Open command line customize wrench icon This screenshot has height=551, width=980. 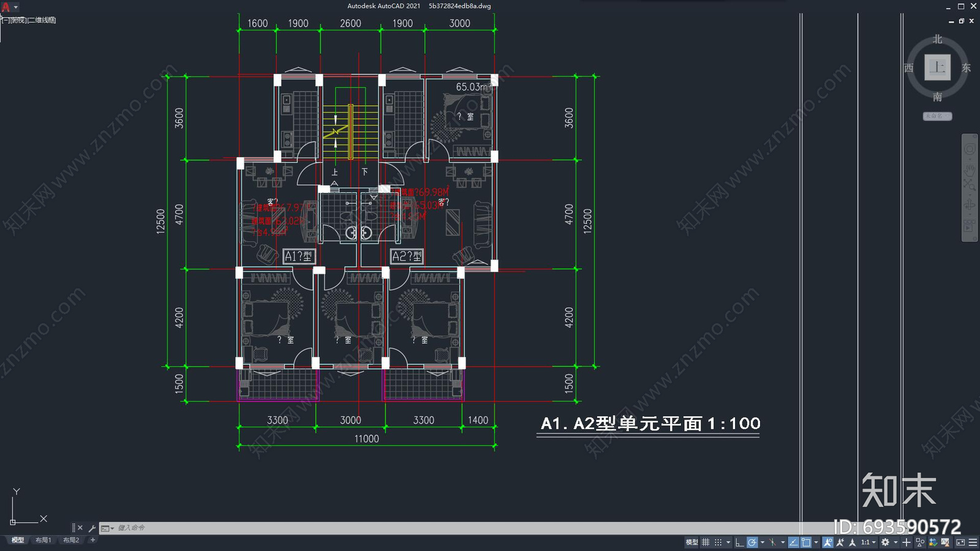click(x=92, y=528)
